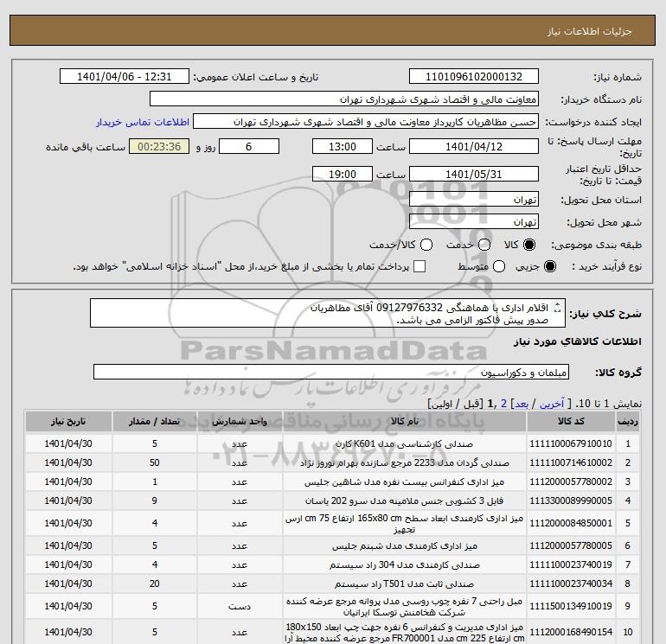Image resolution: width=666 pixels, height=644 pixels.
Task: Click the مبل راحتی 7 نفره item name
Action: tap(405, 607)
